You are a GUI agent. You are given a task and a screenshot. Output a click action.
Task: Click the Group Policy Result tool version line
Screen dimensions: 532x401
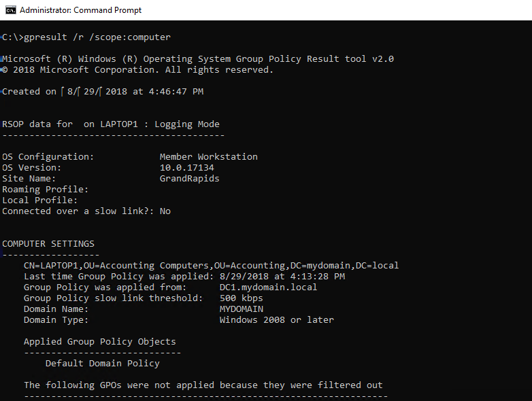(198, 59)
